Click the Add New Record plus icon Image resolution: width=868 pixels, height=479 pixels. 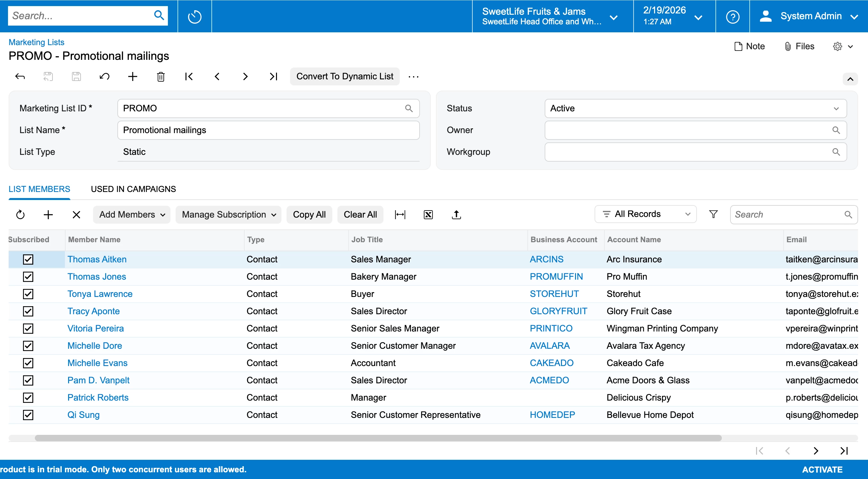pos(133,76)
